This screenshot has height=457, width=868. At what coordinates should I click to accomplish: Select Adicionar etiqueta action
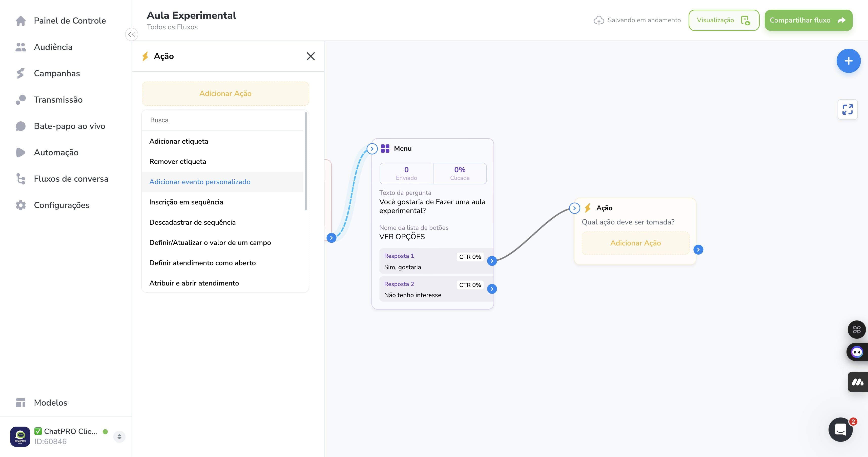(x=222, y=141)
